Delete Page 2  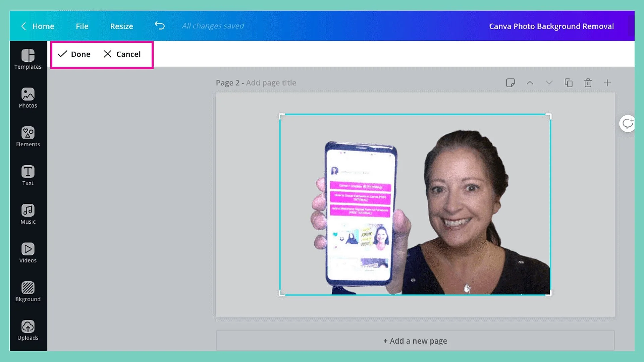pyautogui.click(x=588, y=83)
